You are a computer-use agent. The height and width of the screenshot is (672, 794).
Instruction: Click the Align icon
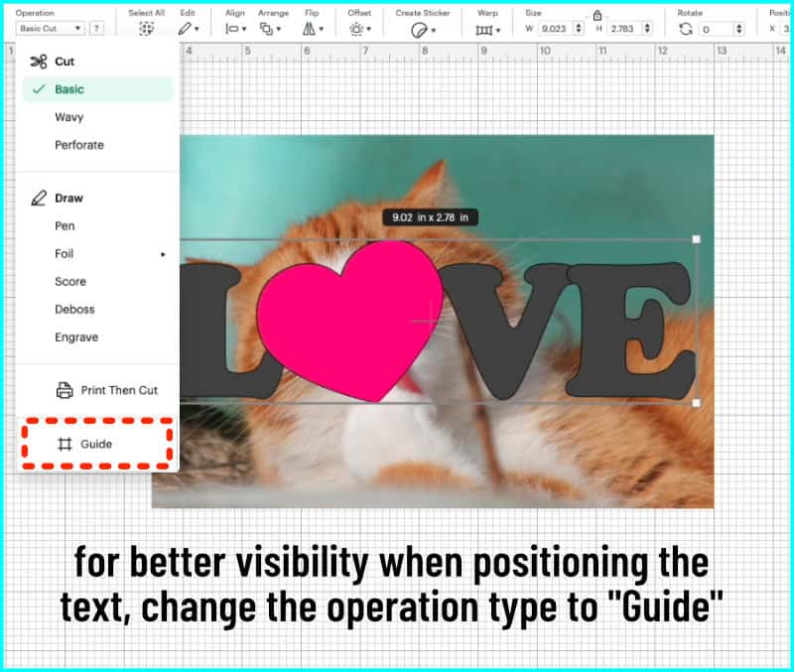[232, 29]
